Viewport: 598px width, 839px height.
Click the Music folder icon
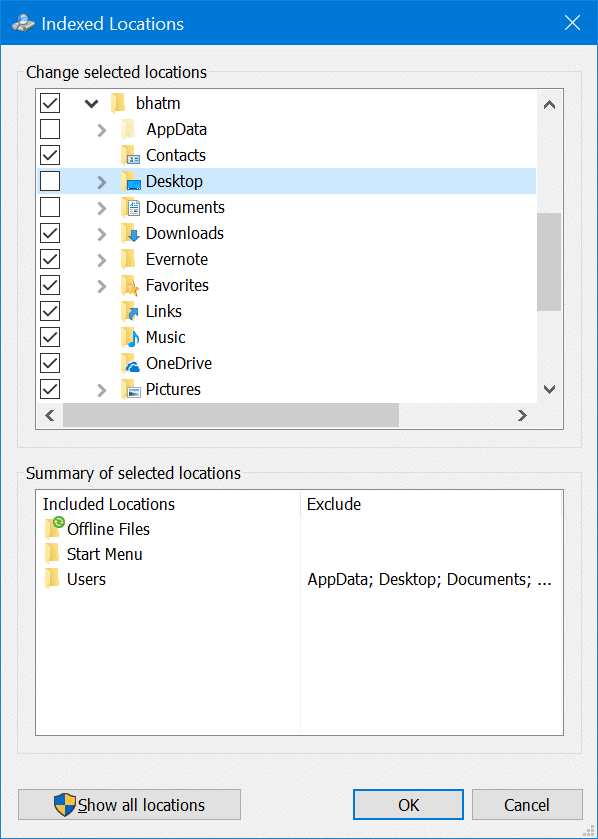(x=131, y=338)
